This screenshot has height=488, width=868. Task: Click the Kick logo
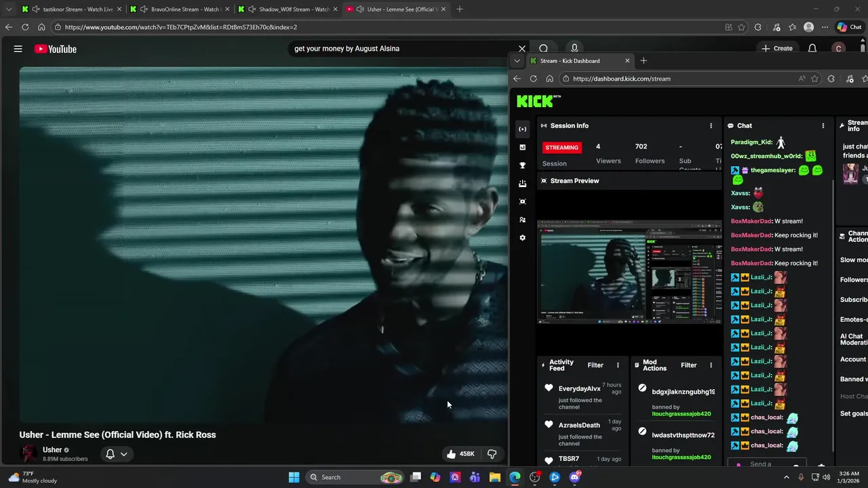click(x=538, y=101)
